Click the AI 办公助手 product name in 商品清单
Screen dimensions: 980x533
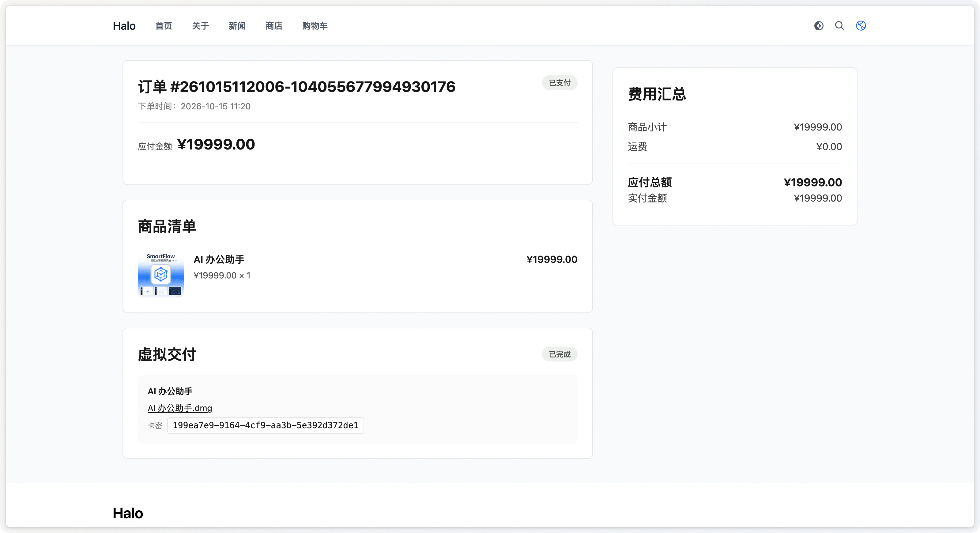219,259
